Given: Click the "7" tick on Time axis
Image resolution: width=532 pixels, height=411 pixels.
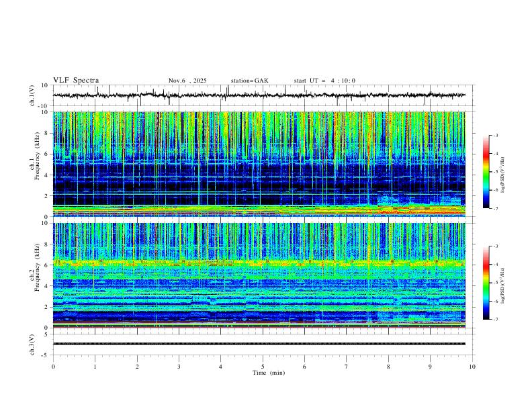Looking at the screenshot, I should [x=347, y=367].
